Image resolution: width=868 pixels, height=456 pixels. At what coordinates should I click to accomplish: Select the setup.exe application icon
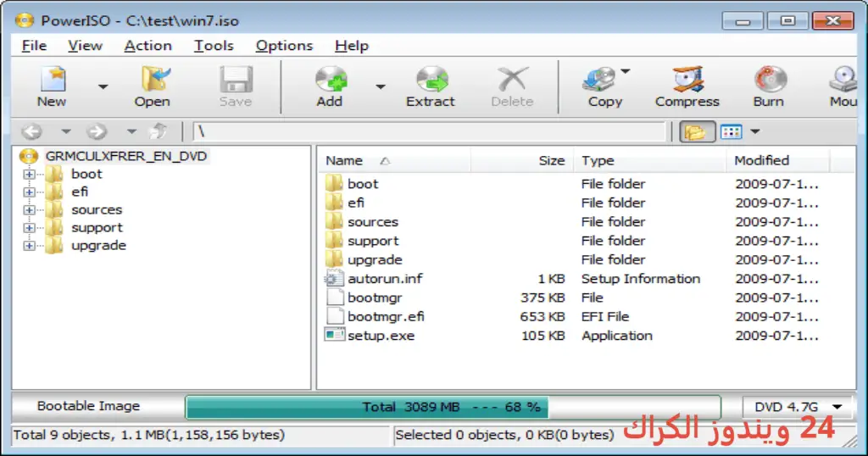[x=334, y=335]
